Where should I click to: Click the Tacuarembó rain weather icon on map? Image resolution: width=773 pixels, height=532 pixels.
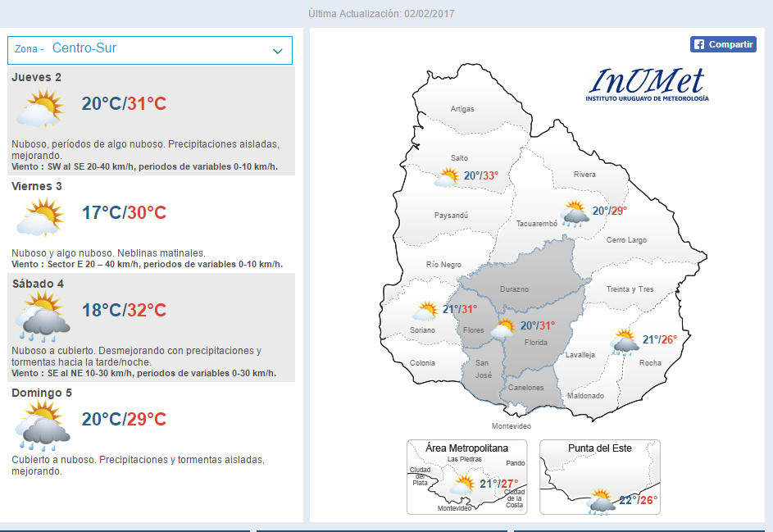point(575,213)
